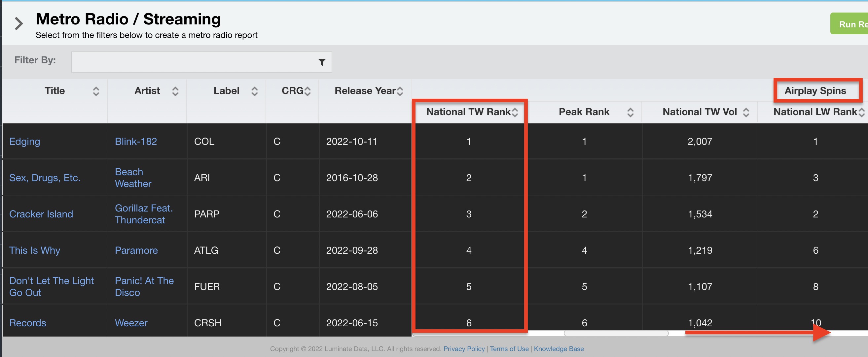Expand the Metro Radio / Streaming chevron

[x=19, y=23]
